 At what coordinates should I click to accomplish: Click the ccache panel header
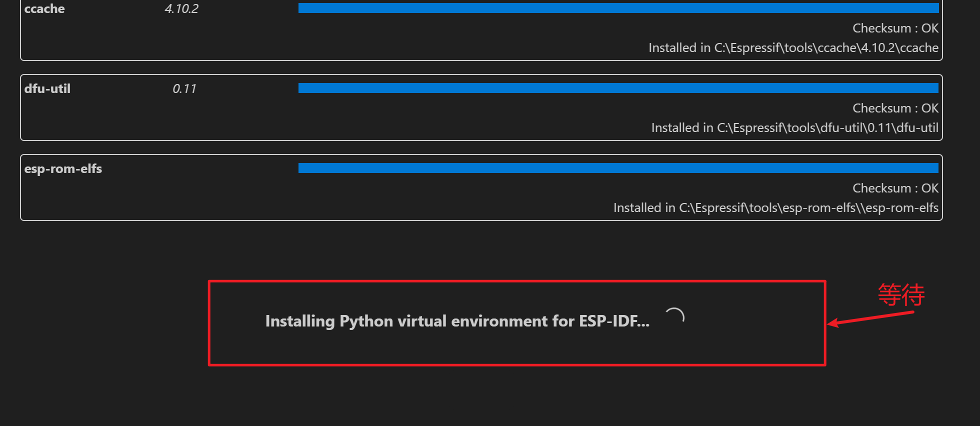pyautogui.click(x=44, y=8)
